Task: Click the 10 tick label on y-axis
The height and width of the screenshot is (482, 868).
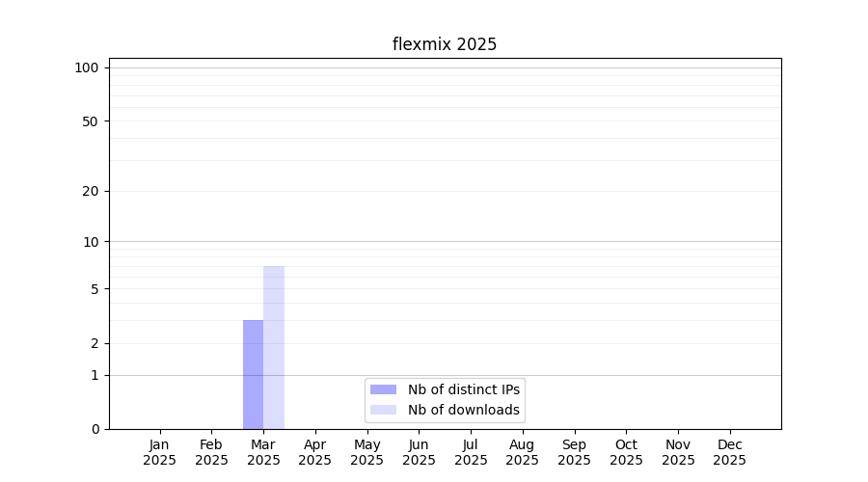Action: [x=90, y=242]
